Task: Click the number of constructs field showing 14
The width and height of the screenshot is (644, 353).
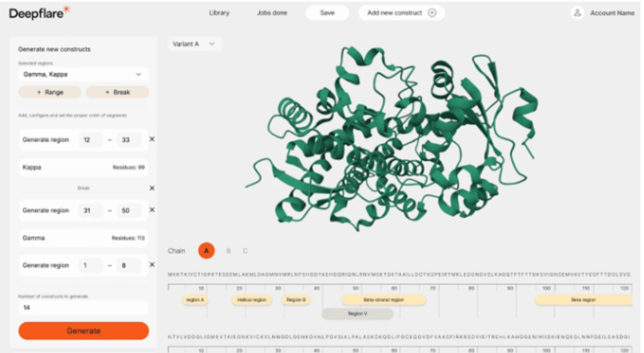Action: tap(83, 307)
